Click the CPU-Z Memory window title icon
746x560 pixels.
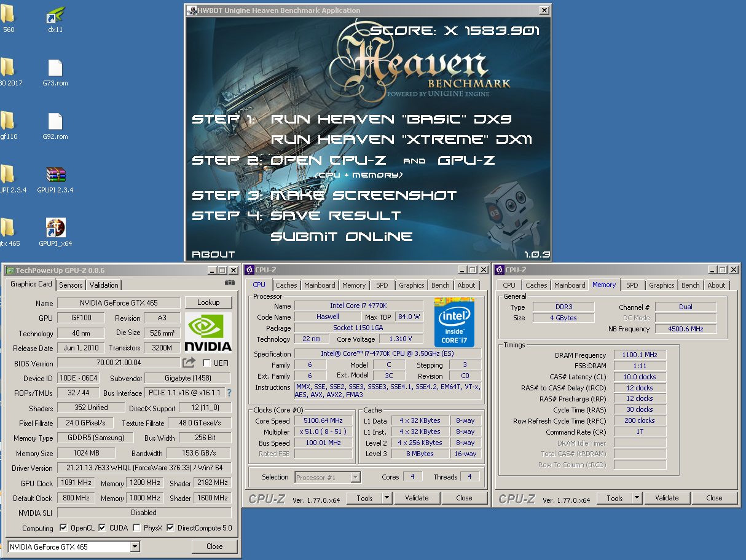tap(500, 270)
